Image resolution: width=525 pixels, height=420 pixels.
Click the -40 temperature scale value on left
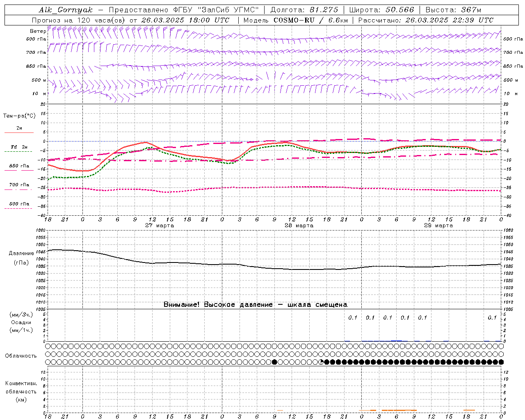(x=42, y=215)
